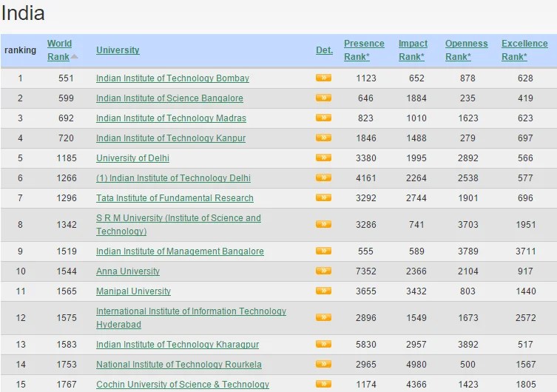Click details arrow for Manipal University
The image size is (557, 392).
click(x=323, y=291)
